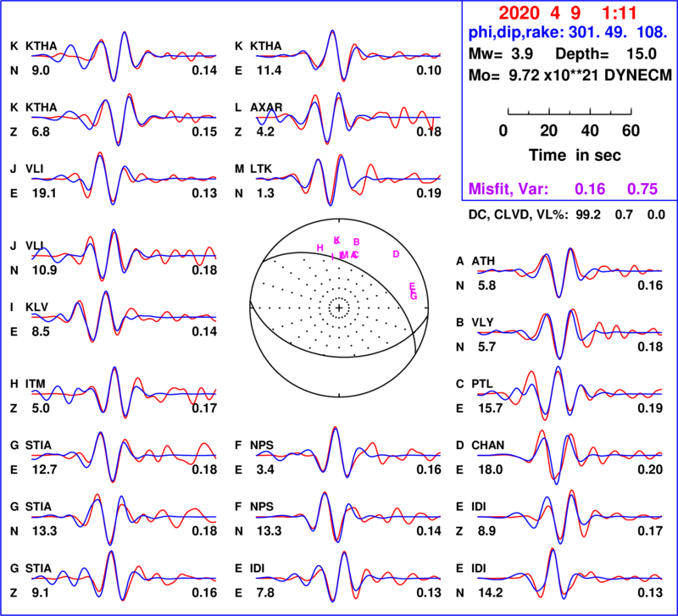678x616 pixels.
Task: Click the CHAN station label
Action: pos(488,445)
